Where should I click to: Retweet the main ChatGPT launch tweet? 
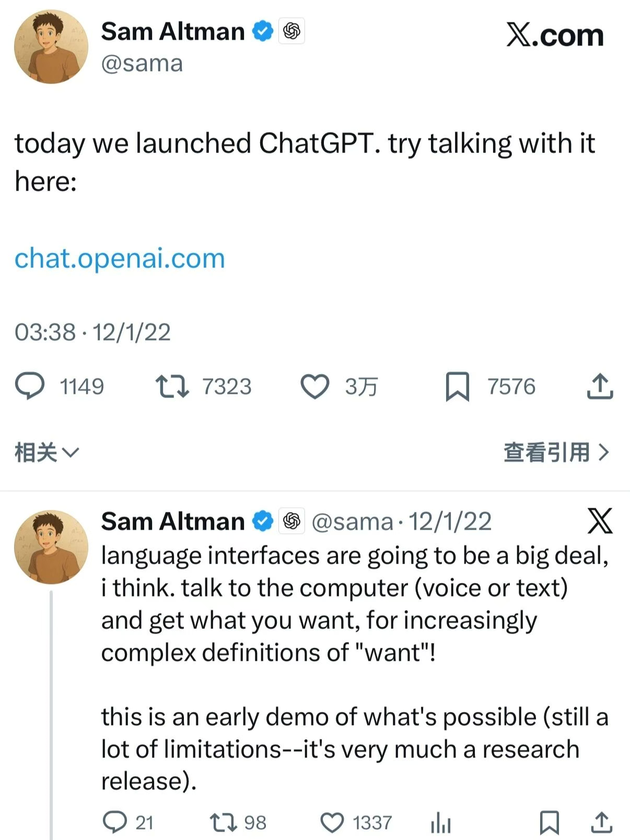tap(172, 387)
